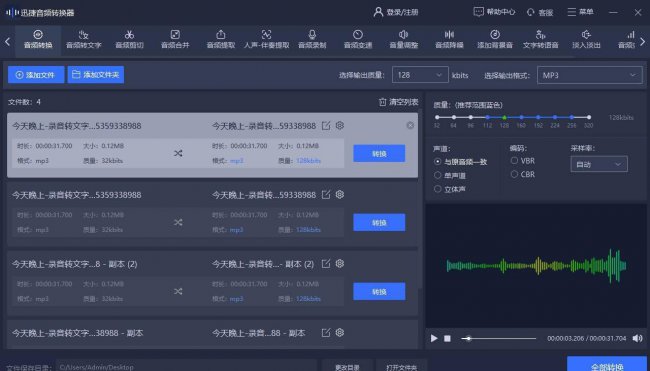Viewport: 650px width, 371px height.
Task: Open the 人声-伴奏提取 tool
Action: click(x=266, y=40)
